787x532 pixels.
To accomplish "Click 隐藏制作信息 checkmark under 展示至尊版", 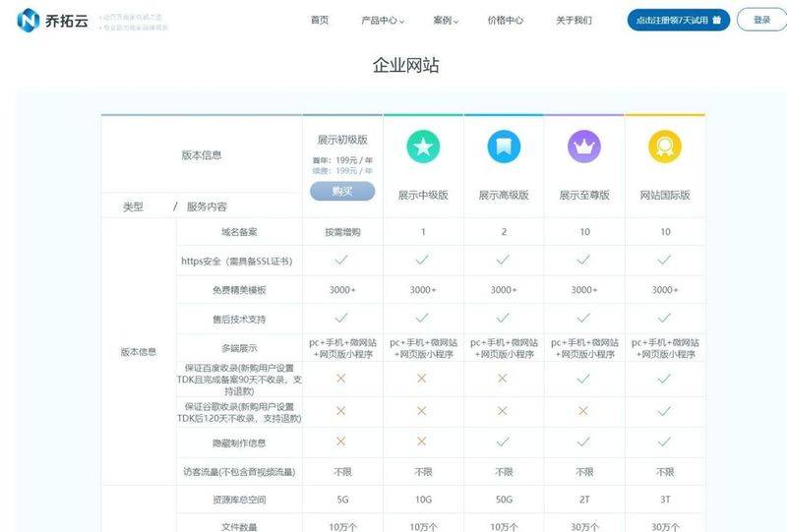I will [583, 442].
